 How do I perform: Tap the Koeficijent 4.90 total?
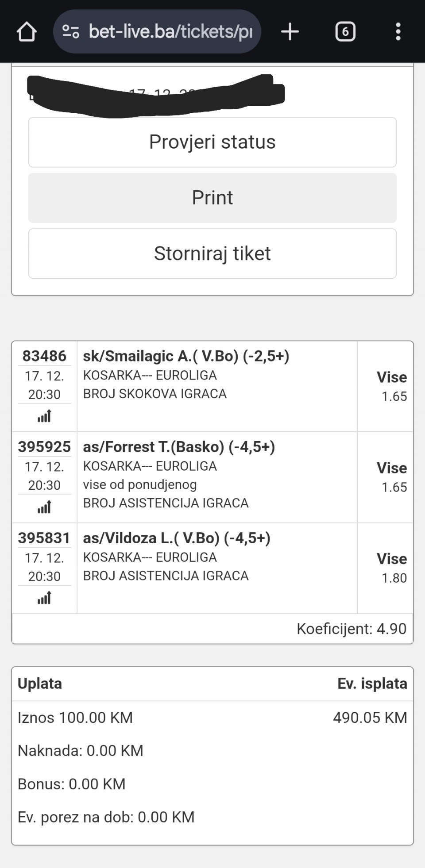tap(351, 629)
